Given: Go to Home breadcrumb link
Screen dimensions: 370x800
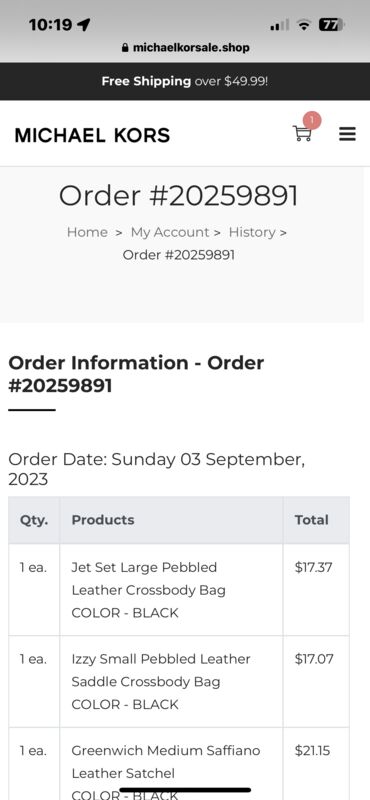Looking at the screenshot, I should click(87, 232).
